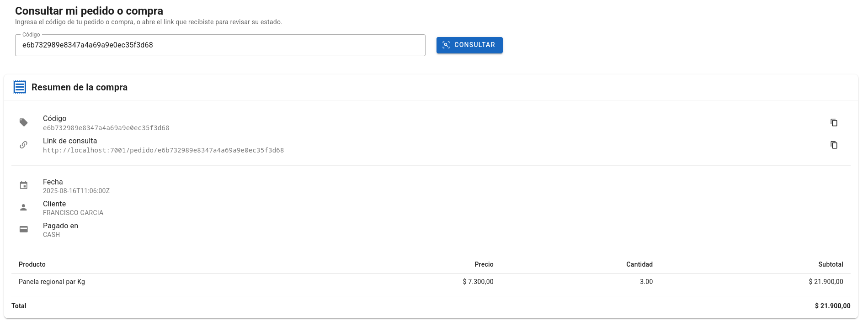Click the person icon next to Cliente
The width and height of the screenshot is (868, 331).
(x=24, y=207)
